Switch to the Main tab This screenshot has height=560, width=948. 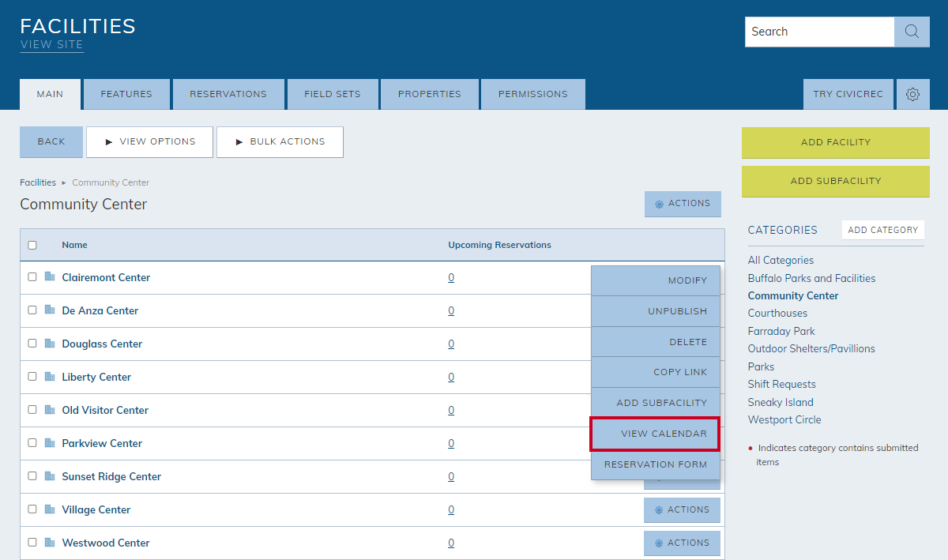tap(50, 94)
